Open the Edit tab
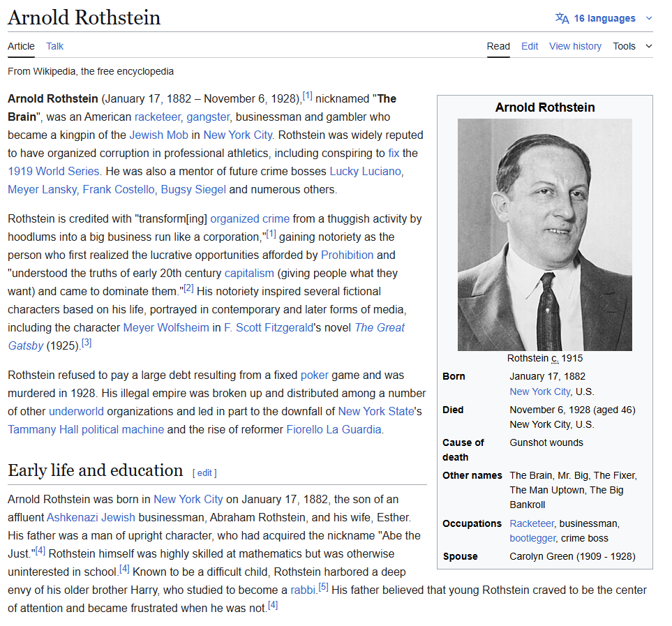Screen dimensions: 672x626 tap(530, 46)
